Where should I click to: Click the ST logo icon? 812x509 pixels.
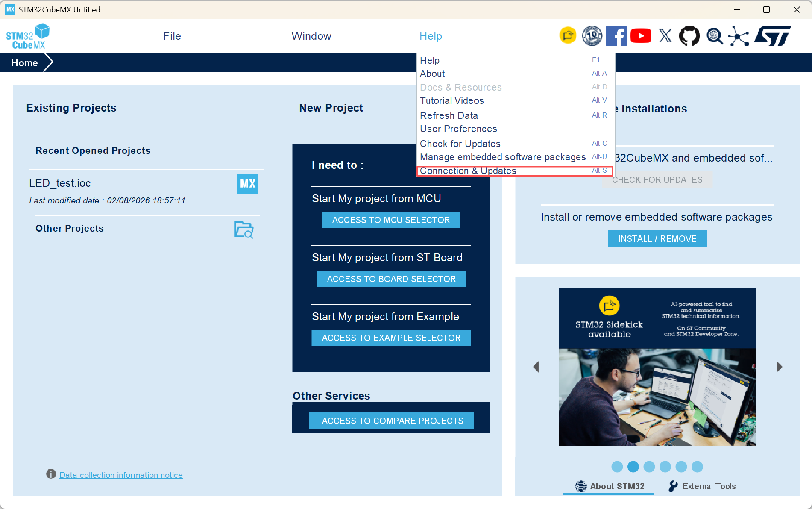click(773, 36)
